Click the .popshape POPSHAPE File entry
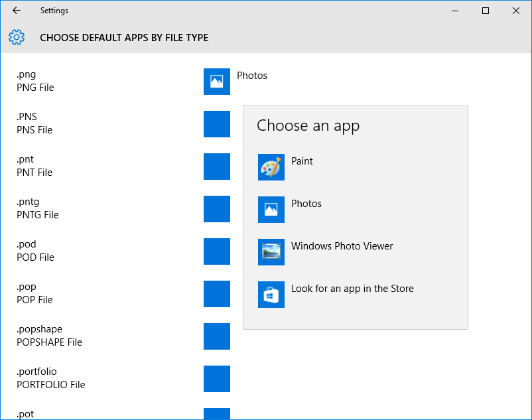Screen dimensions: 532x420 click(x=50, y=335)
